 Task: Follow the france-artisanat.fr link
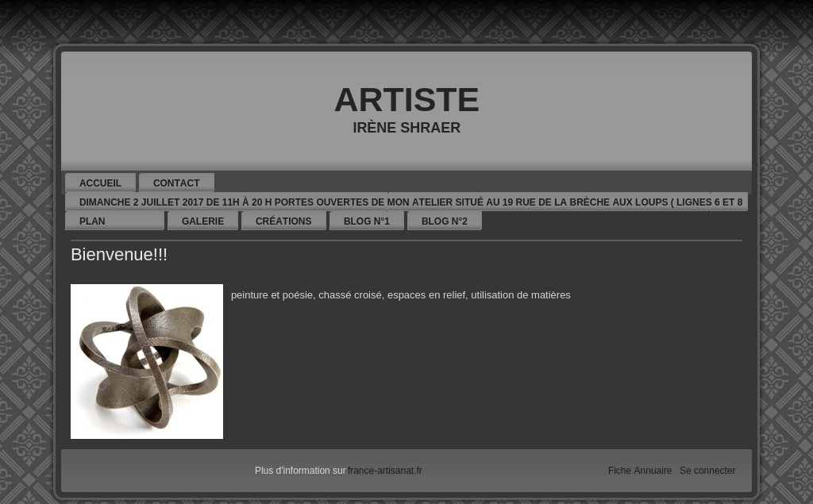click(x=385, y=471)
